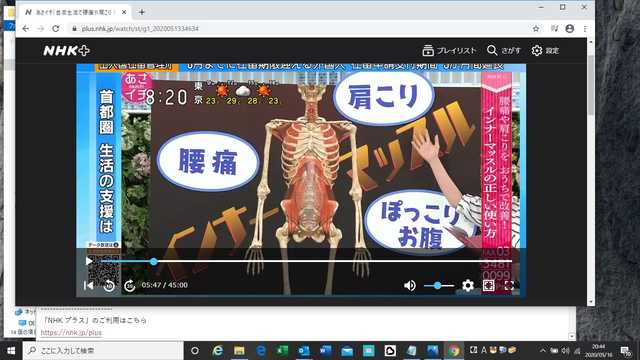
Task: Adjust the volume slider in the player
Action: 439,285
